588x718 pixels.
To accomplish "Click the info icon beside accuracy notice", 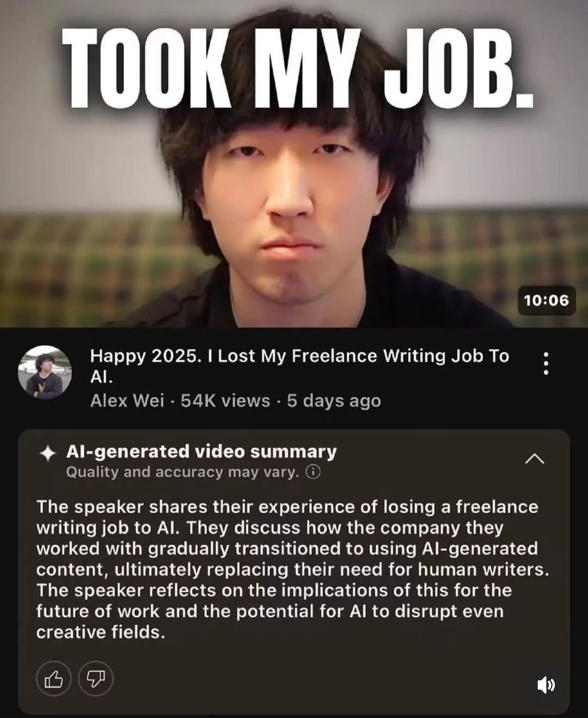I will 313,472.
